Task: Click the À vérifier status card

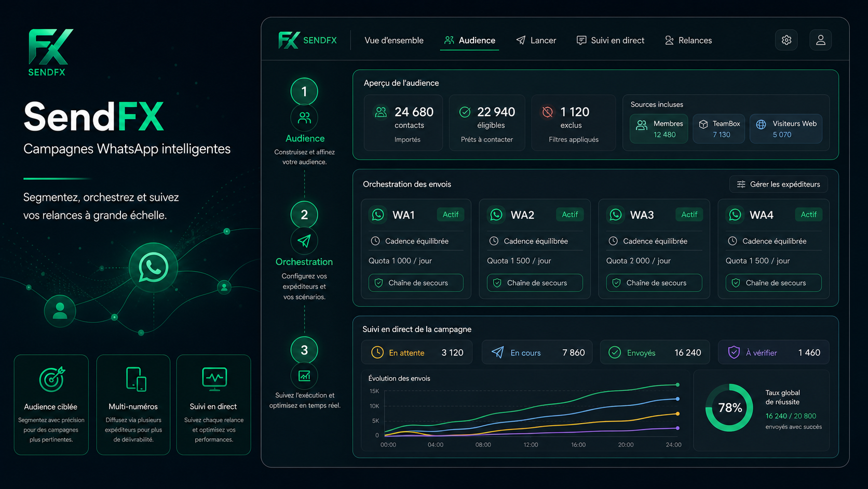Action: point(774,352)
